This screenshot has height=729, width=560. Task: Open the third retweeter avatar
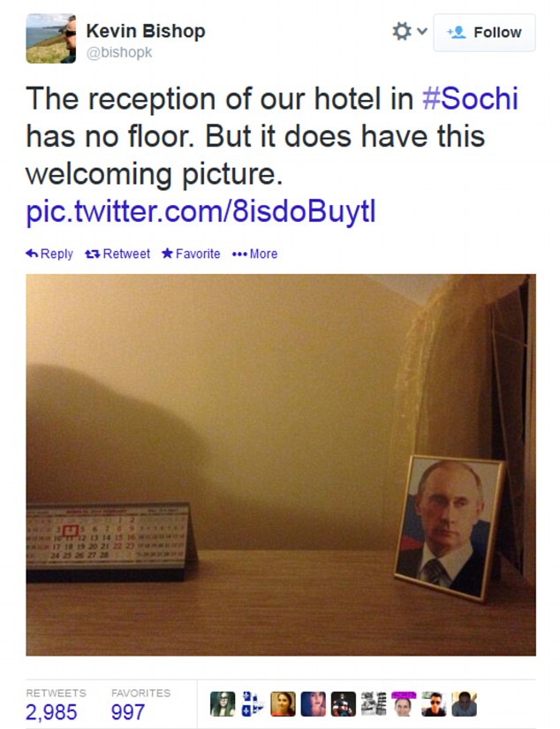point(283,703)
